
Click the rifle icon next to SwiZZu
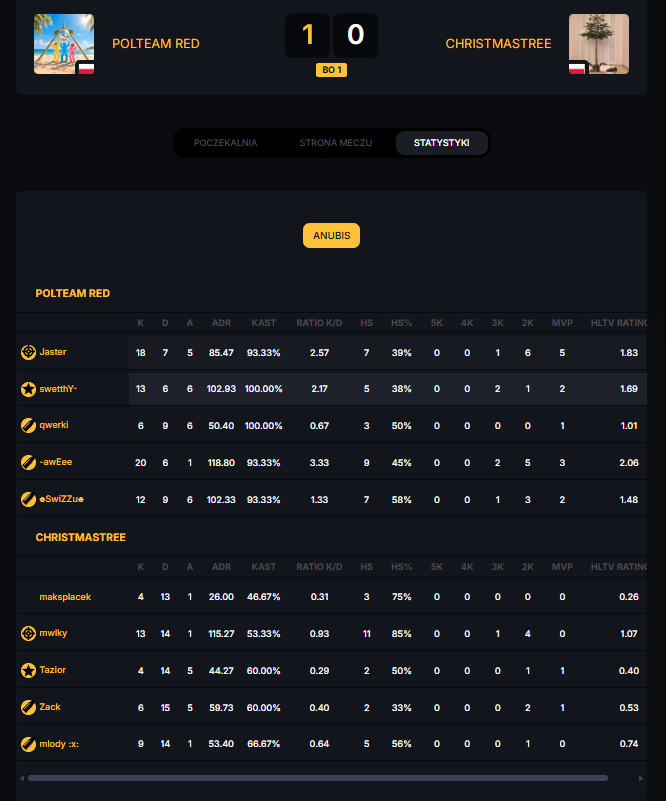tap(28, 499)
